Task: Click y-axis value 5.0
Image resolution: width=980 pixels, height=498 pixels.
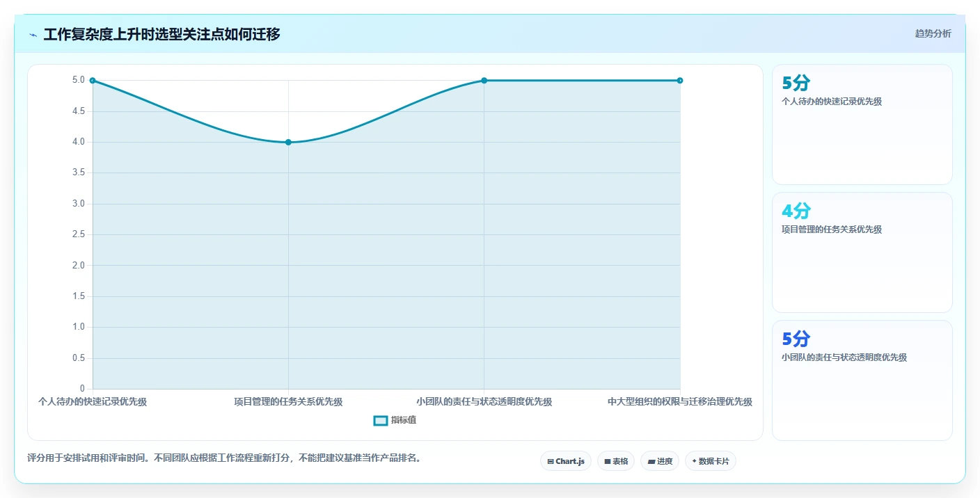Action: (78, 80)
